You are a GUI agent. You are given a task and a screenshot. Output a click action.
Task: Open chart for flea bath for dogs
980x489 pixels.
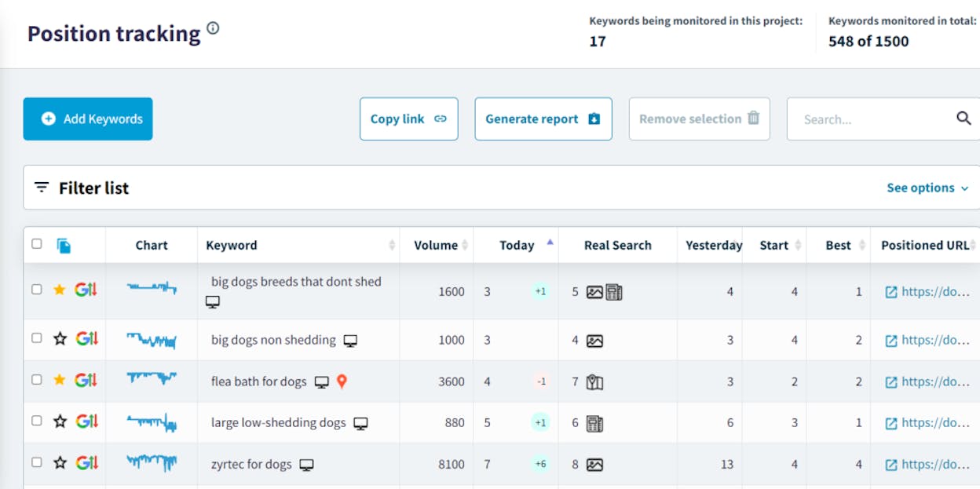(152, 378)
